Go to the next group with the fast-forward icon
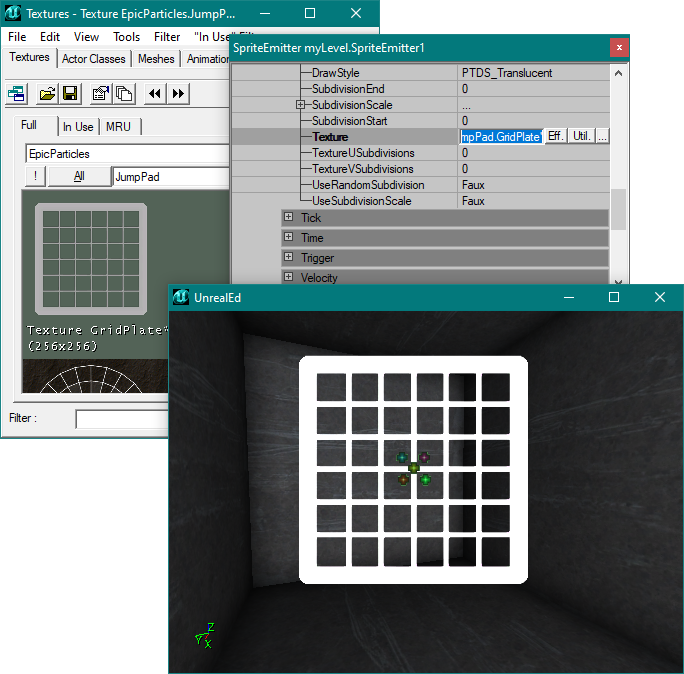This screenshot has width=684, height=674. (178, 94)
